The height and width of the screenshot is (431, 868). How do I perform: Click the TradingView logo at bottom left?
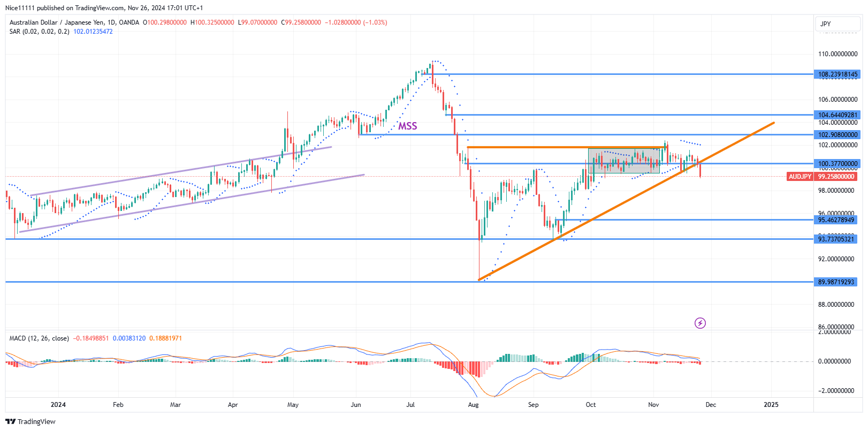point(31,421)
